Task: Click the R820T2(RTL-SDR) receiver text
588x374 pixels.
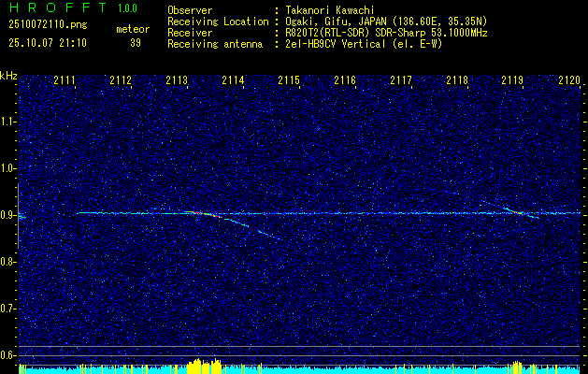Action: click(386, 33)
